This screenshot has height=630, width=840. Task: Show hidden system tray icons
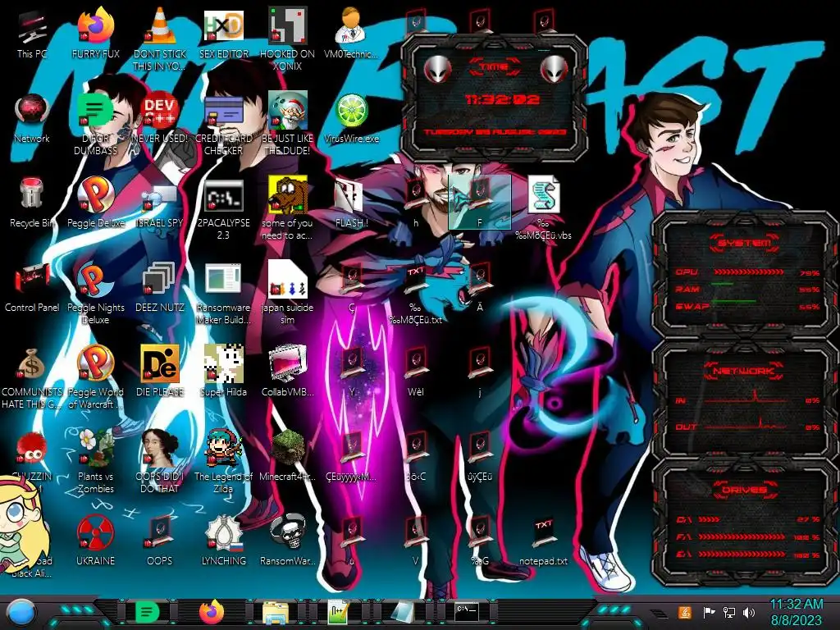tap(657, 614)
